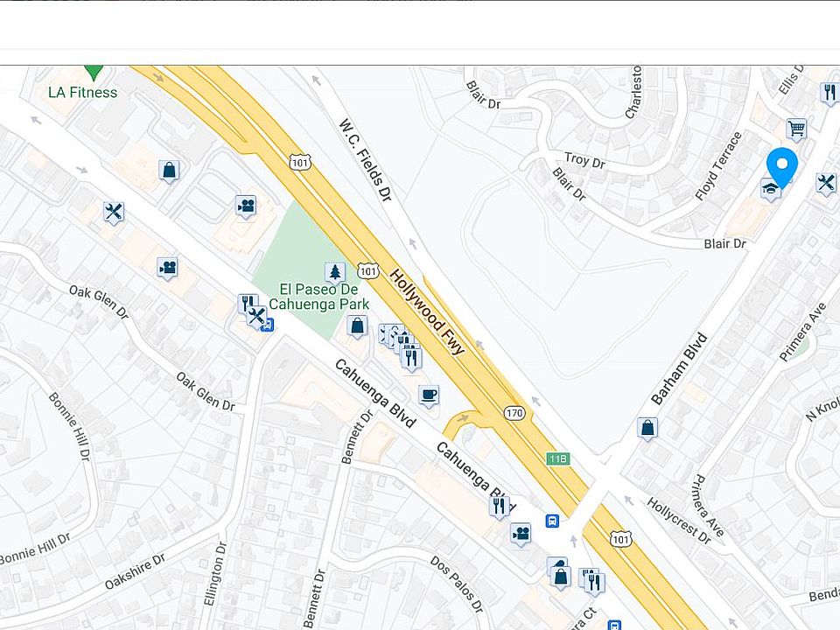The image size is (840, 630).
Task: Select the Route 170 highway shield
Action: [514, 413]
